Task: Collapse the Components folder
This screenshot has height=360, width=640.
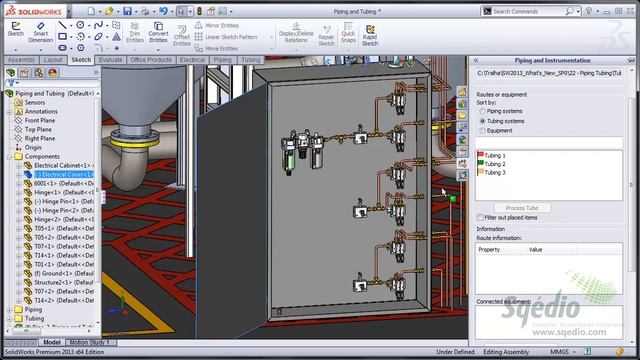Action: click(9, 157)
